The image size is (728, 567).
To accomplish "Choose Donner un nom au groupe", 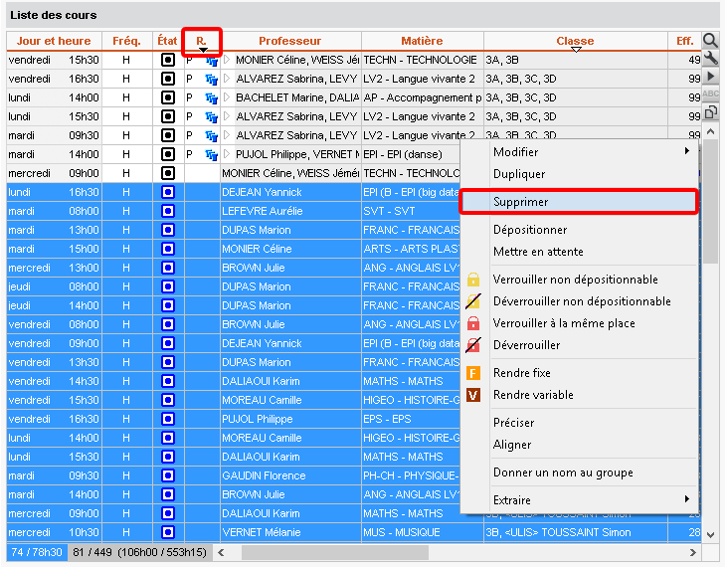I will coord(579,472).
